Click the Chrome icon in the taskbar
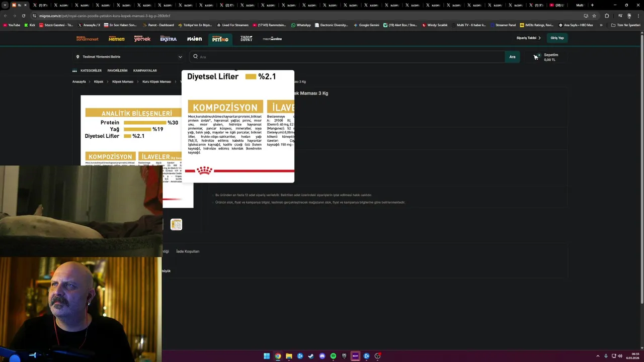This screenshot has width=644, height=362. pos(278,356)
